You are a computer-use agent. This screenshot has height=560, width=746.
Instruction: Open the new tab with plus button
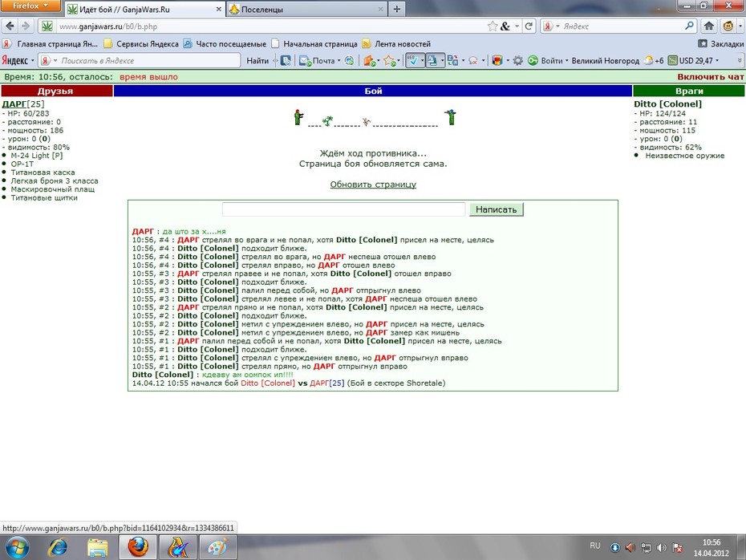click(397, 9)
